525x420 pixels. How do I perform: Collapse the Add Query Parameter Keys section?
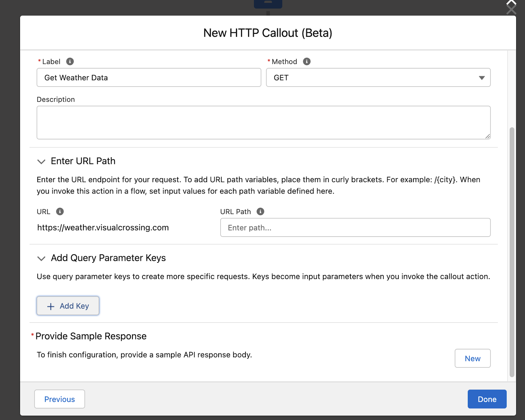click(41, 258)
